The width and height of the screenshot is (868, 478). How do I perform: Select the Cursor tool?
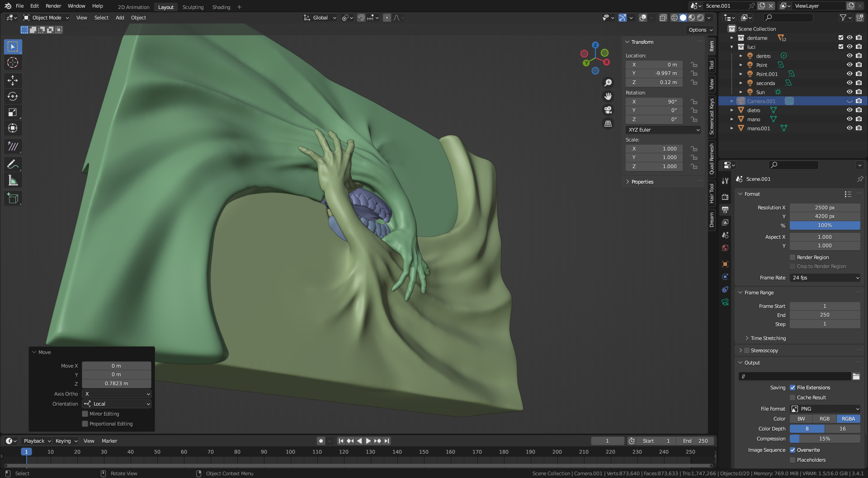click(13, 62)
